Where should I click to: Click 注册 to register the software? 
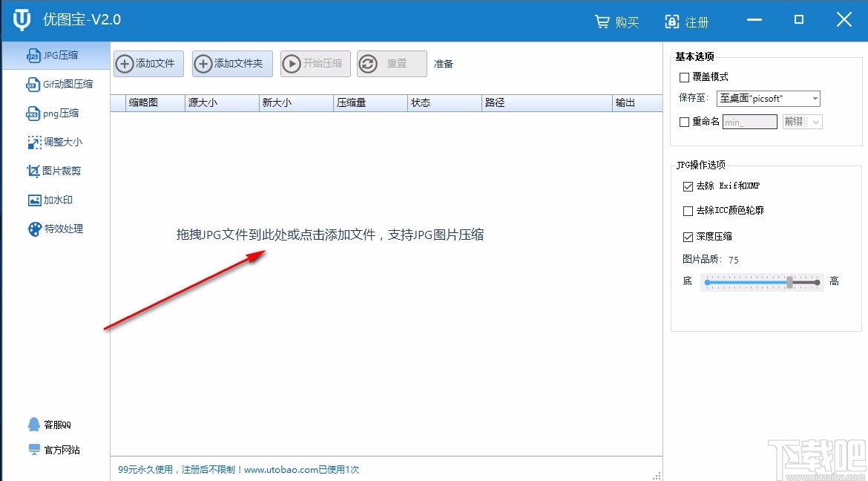[x=686, y=22]
